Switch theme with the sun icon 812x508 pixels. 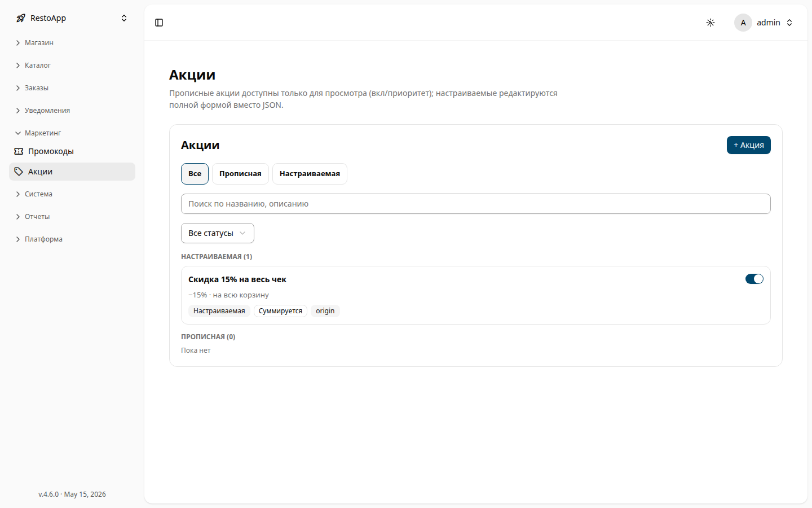(x=710, y=23)
